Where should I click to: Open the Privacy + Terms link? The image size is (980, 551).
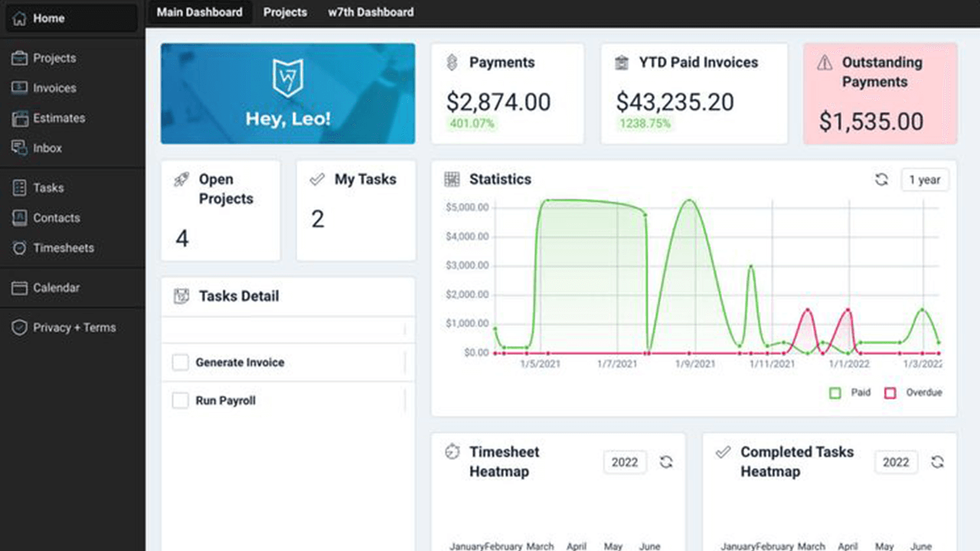pyautogui.click(x=73, y=328)
